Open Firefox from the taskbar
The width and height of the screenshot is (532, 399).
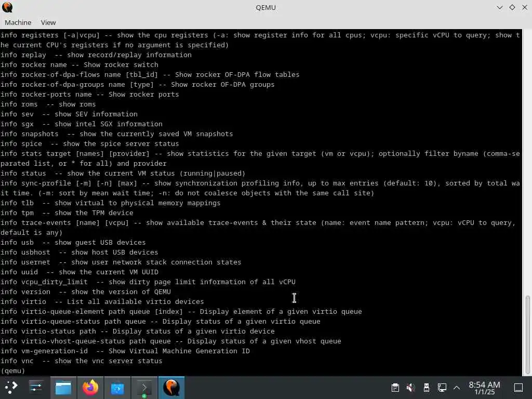click(90, 387)
